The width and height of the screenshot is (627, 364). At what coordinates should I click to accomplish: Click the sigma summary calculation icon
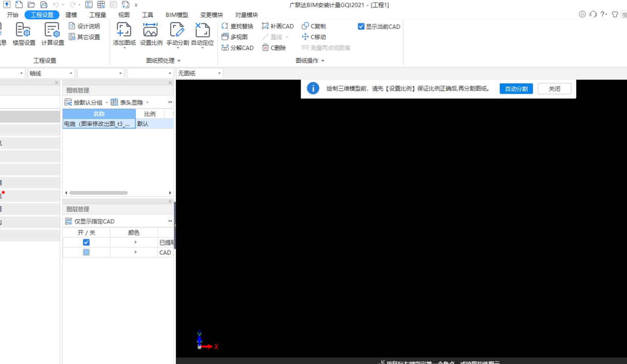click(x=89, y=5)
